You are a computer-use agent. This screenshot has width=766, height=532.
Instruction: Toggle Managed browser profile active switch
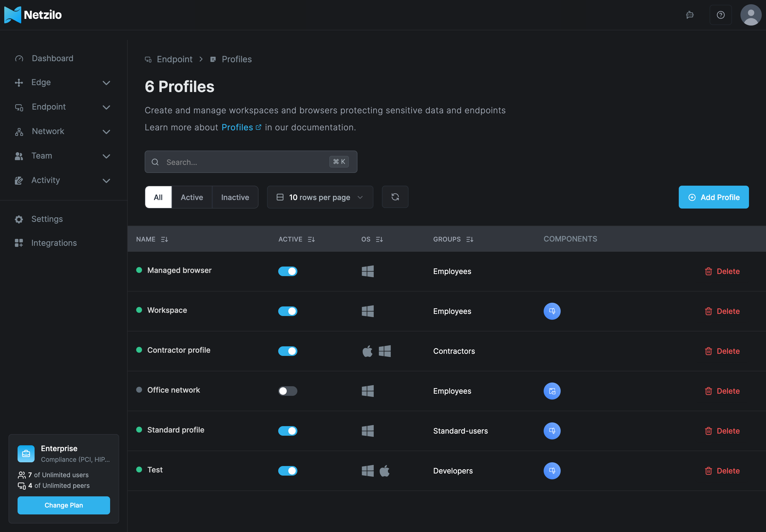click(x=288, y=271)
